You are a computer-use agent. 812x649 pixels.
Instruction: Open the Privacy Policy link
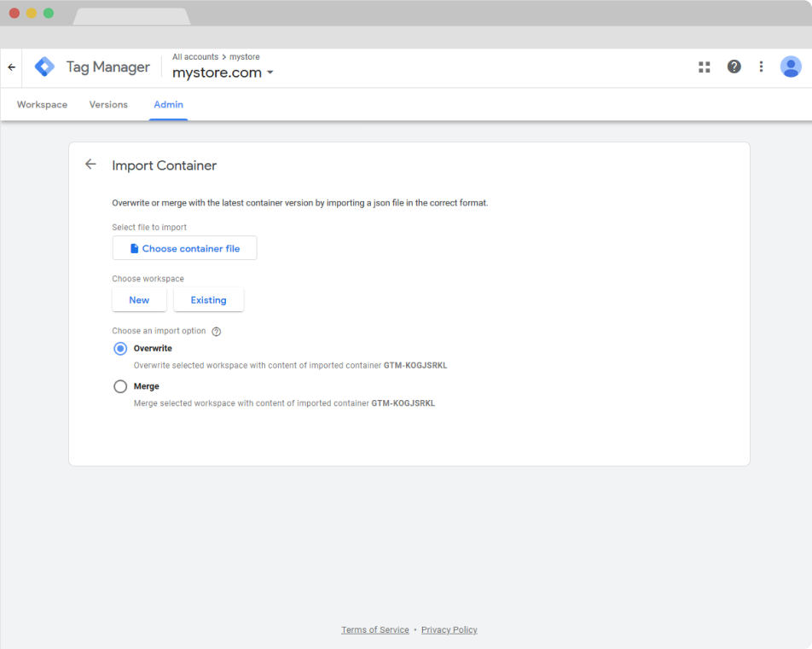pyautogui.click(x=449, y=630)
